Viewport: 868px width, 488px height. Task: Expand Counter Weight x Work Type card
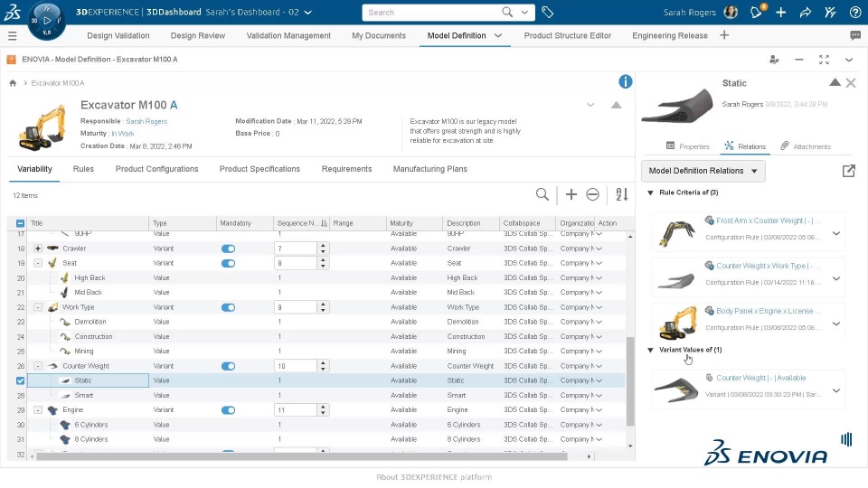tap(835, 279)
